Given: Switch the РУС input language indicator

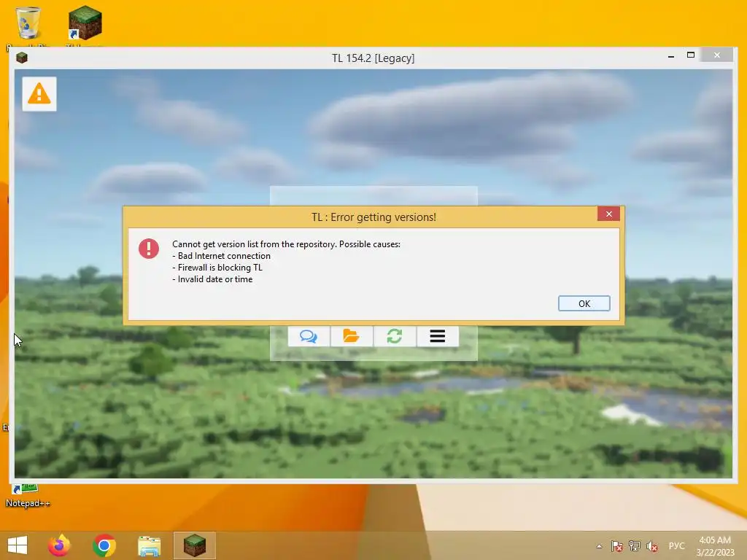Looking at the screenshot, I should tap(676, 546).
